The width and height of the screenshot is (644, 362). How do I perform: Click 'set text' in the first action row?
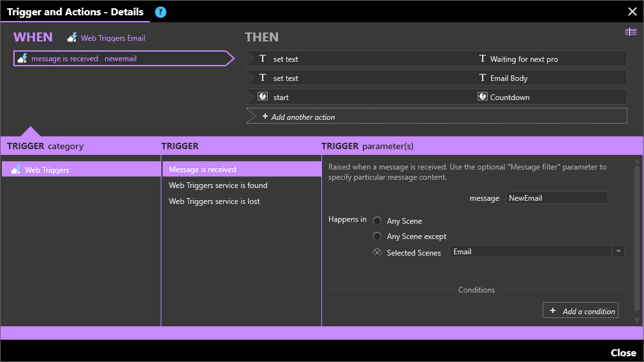coord(286,59)
